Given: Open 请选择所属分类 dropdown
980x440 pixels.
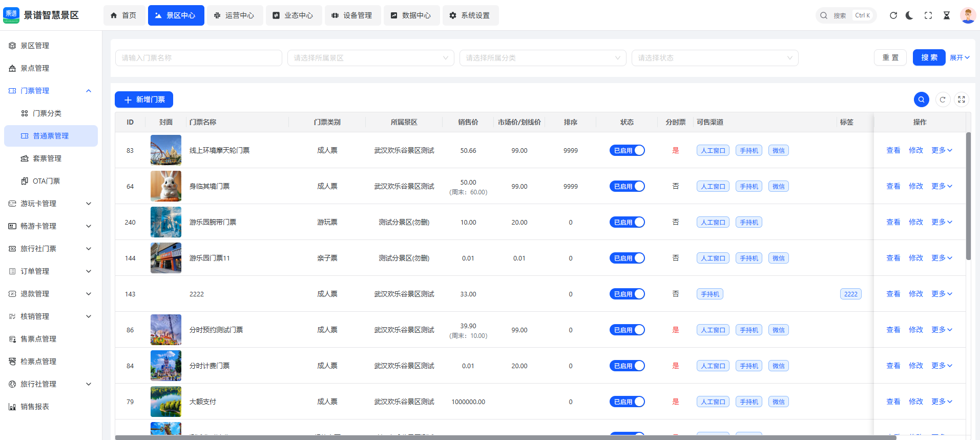Looking at the screenshot, I should [x=543, y=58].
